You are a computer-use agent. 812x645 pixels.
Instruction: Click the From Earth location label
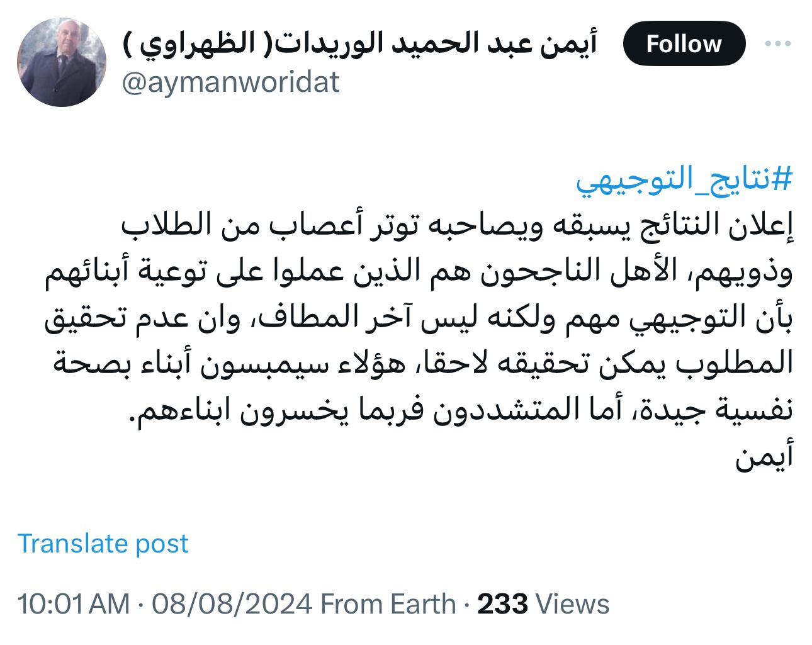click(x=388, y=604)
